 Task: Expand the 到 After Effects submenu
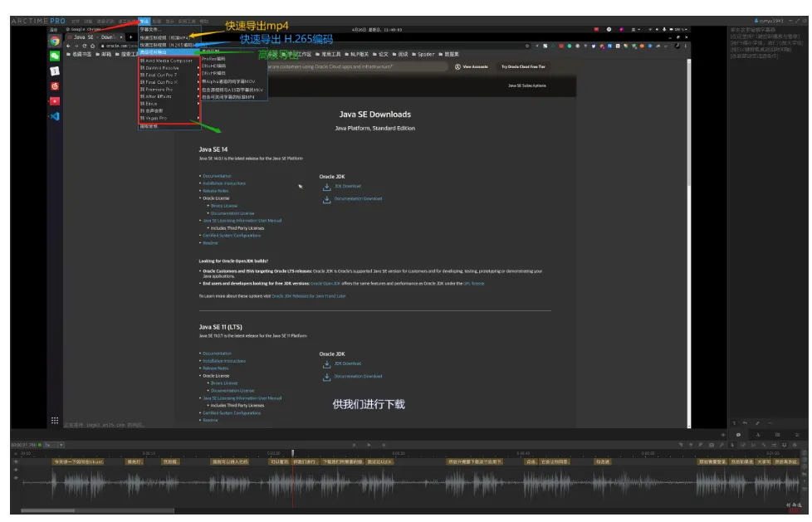(x=169, y=96)
